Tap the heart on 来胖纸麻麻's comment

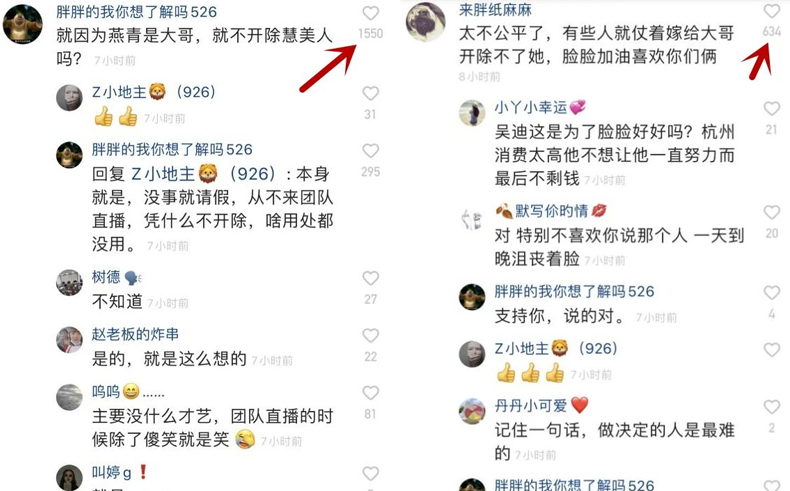click(x=771, y=11)
